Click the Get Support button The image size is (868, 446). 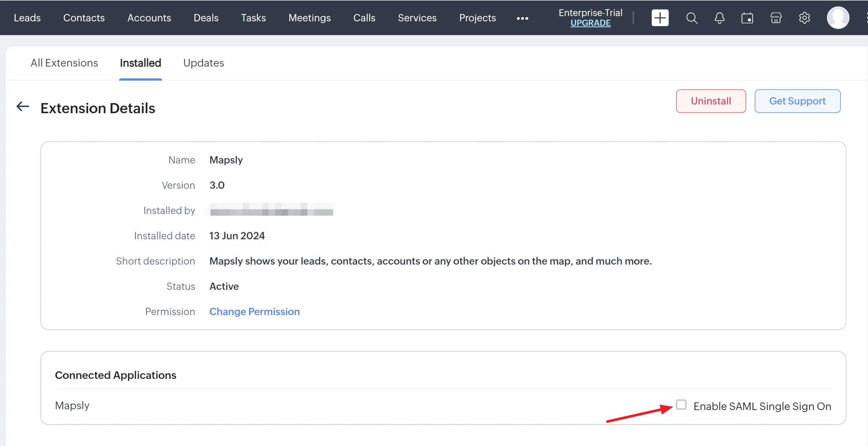pyautogui.click(x=797, y=101)
